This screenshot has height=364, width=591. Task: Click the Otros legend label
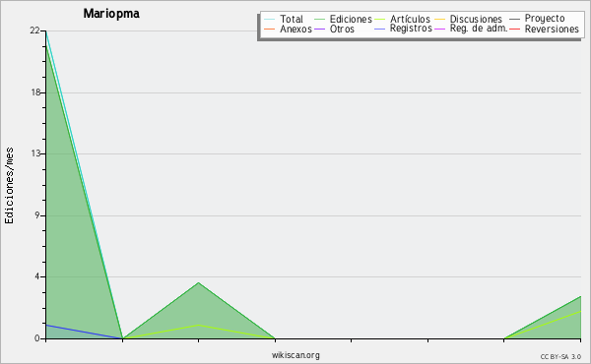coord(342,29)
